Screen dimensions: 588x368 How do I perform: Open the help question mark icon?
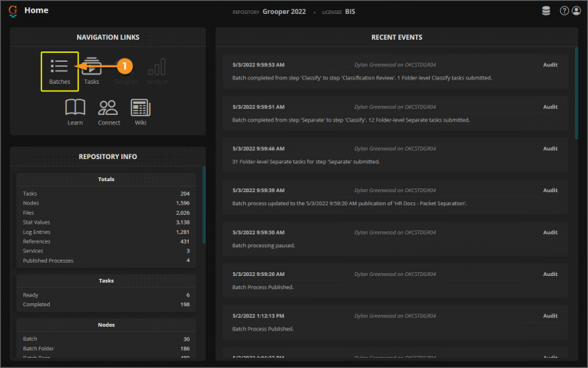[x=564, y=11]
